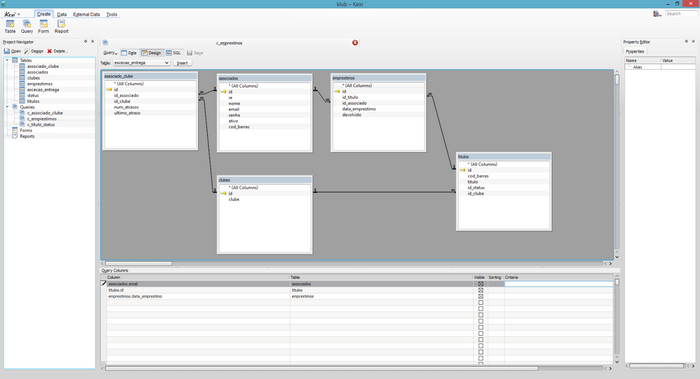Viewport: 700px width, 379px height.
Task: Click the Insert button
Action: (x=182, y=63)
